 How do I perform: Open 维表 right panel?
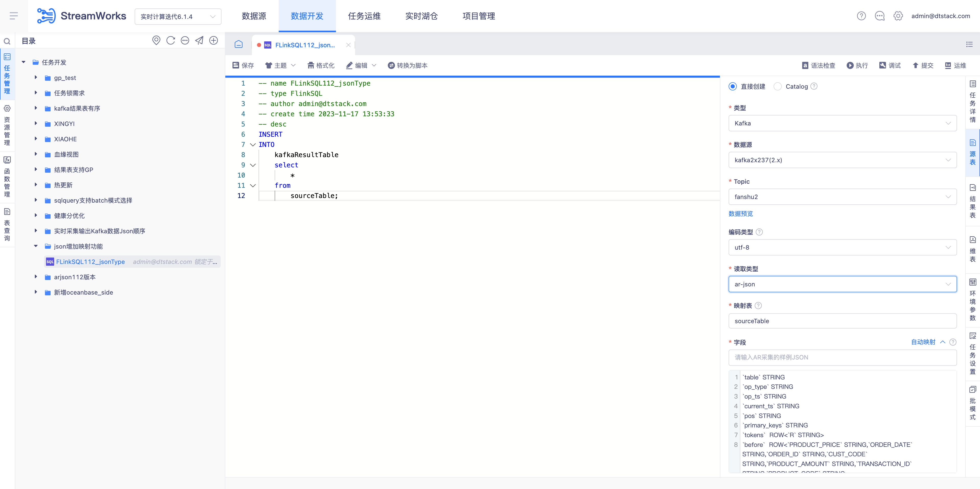973,249
